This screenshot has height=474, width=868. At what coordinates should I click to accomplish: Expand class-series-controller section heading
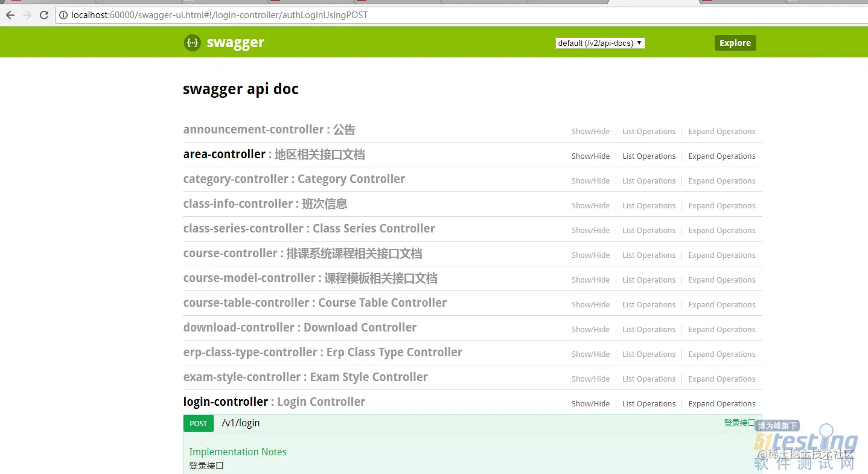click(x=309, y=229)
